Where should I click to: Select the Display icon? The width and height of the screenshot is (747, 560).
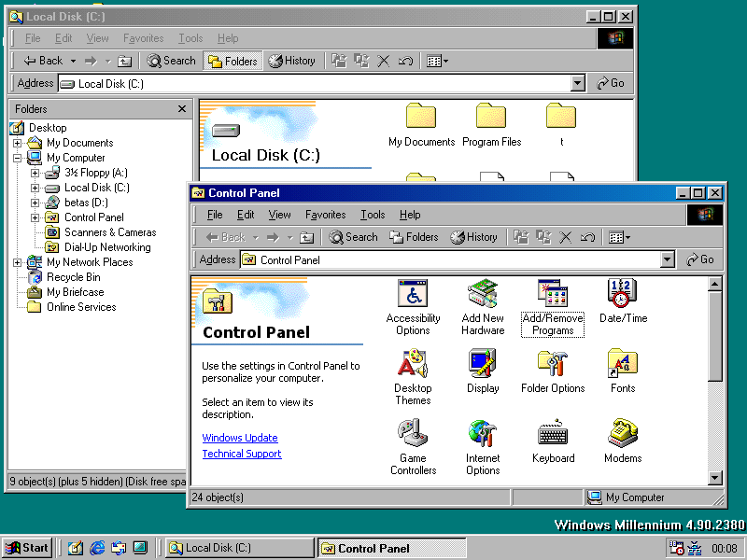coord(483,371)
